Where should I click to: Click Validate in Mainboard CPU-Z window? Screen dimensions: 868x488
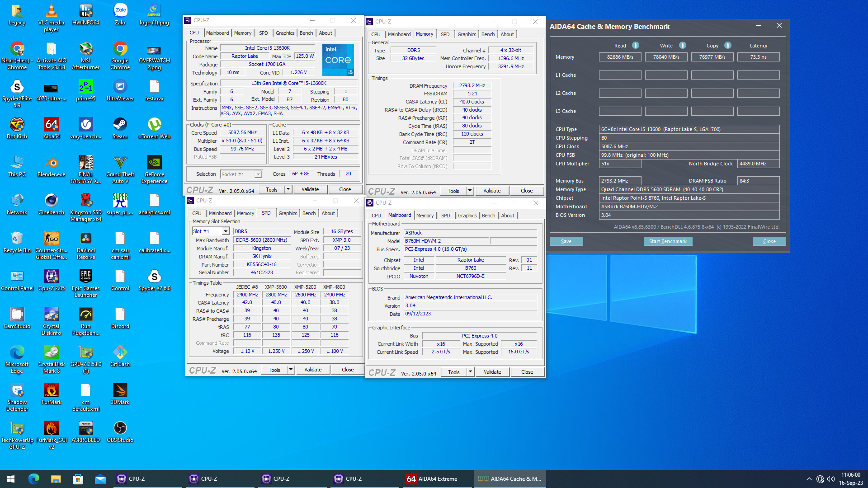click(492, 372)
